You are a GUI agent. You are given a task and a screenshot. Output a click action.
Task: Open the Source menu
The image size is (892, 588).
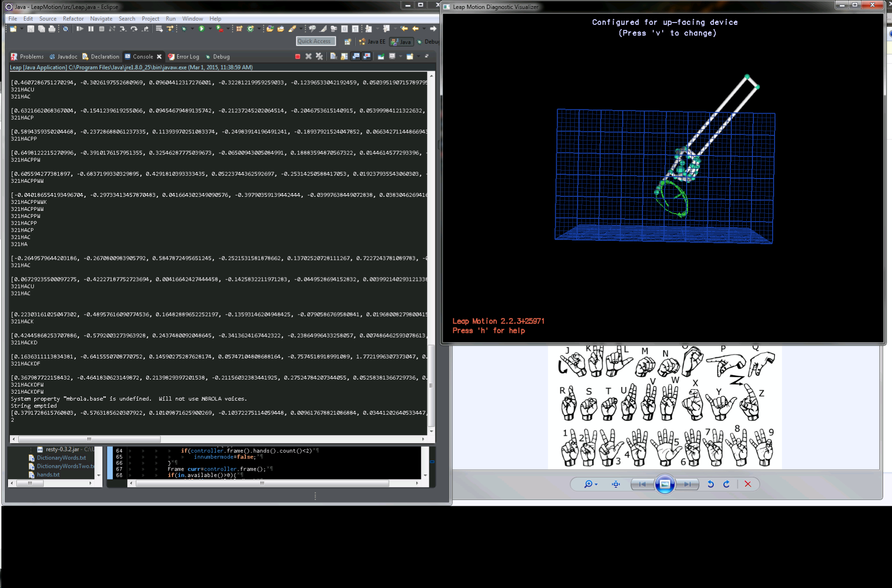coord(48,19)
